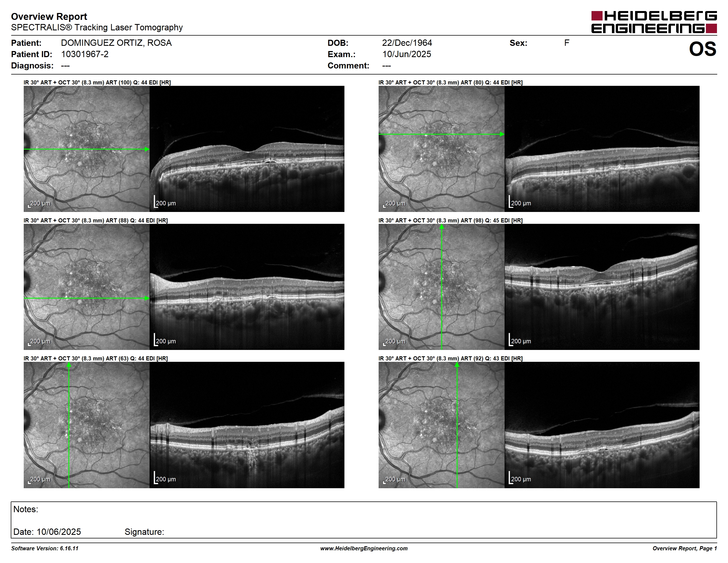Click the Date 10/06/2025 entry

47,532
